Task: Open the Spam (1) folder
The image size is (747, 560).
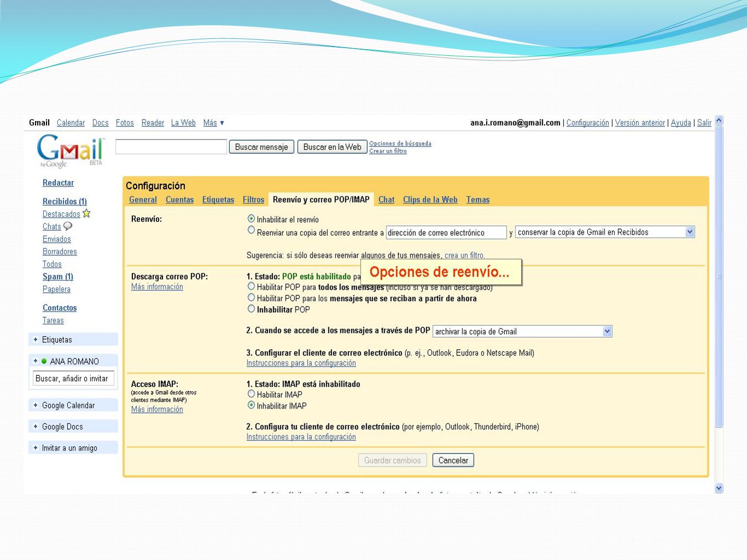Action: point(57,277)
